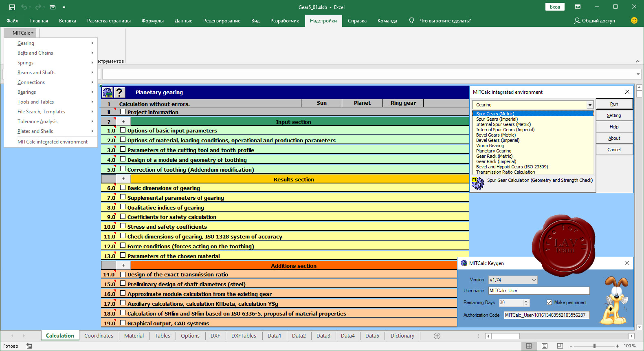The height and width of the screenshot is (351, 644).
Task: Click the Redo arrow in the quick access toolbar
Action: 38,7
